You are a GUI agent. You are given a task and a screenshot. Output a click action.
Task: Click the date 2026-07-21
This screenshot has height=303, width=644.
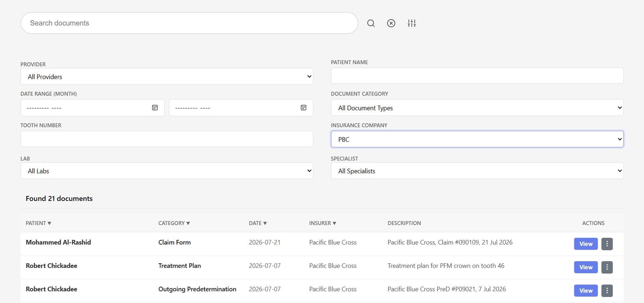[265, 242]
